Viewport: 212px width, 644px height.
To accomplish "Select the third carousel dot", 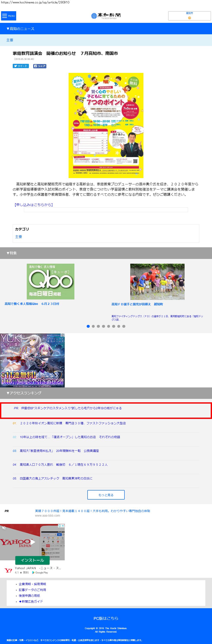I will pyautogui.click(x=98, y=326).
